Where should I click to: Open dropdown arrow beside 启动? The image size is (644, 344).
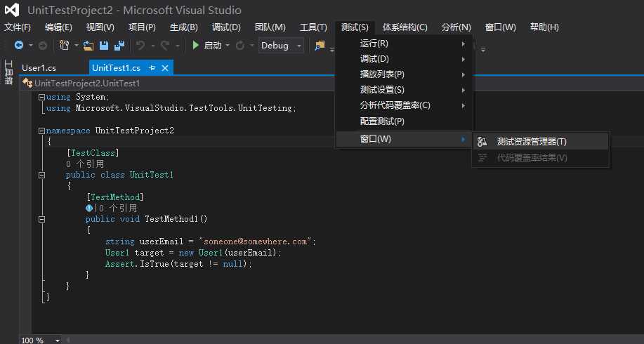[x=228, y=46]
